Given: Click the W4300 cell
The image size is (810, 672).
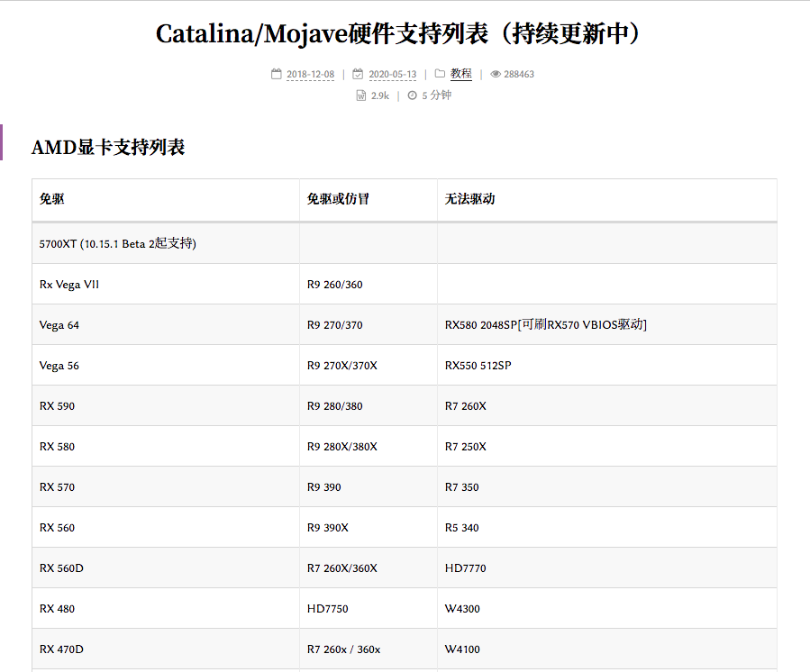Looking at the screenshot, I should (x=607, y=608).
